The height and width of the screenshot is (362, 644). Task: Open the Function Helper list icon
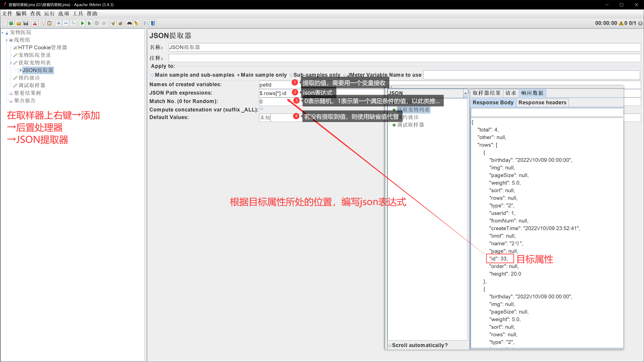click(146, 23)
